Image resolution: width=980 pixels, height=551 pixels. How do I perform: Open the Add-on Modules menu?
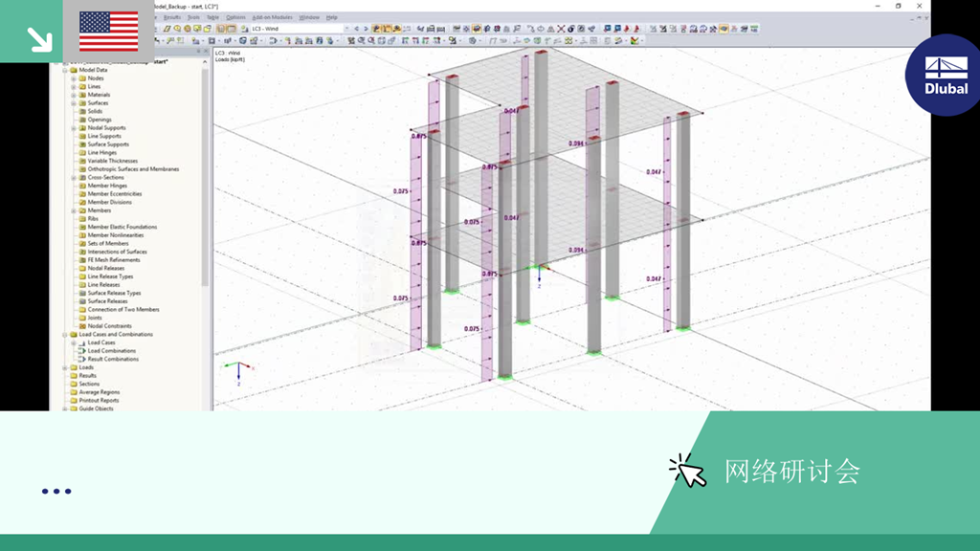pos(273,17)
